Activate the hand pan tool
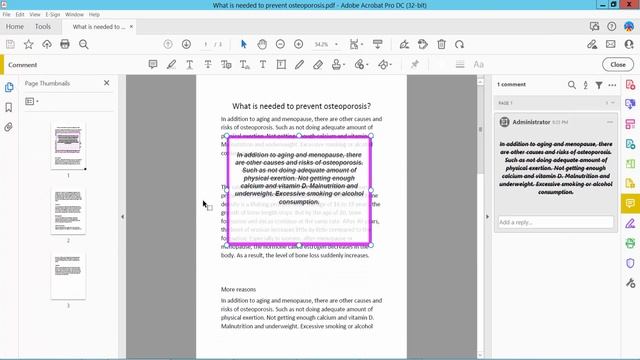640x360 pixels. coord(262,44)
